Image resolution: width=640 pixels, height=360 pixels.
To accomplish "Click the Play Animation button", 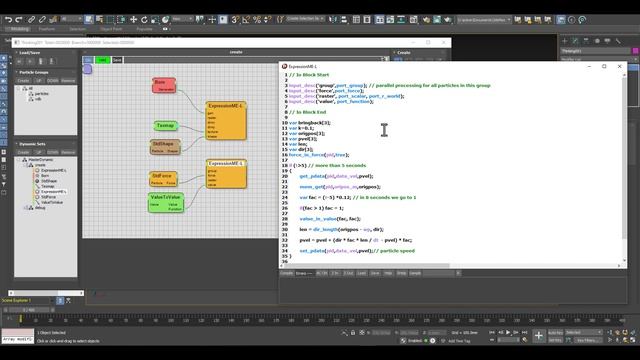I will click(508, 332).
